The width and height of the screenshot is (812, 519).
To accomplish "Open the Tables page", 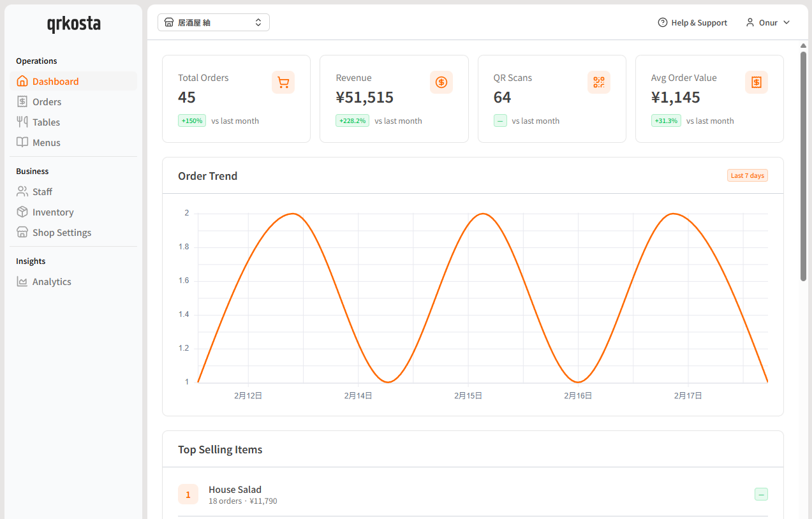I will coord(46,122).
